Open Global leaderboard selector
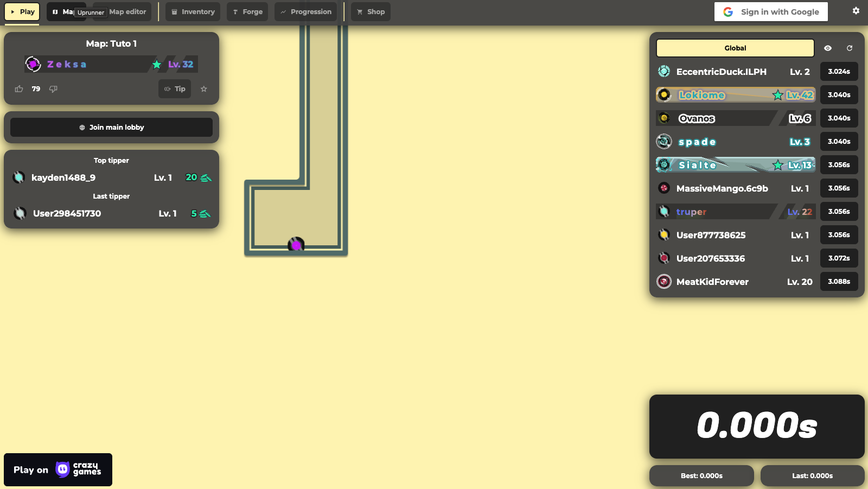This screenshot has height=489, width=868. (x=735, y=48)
